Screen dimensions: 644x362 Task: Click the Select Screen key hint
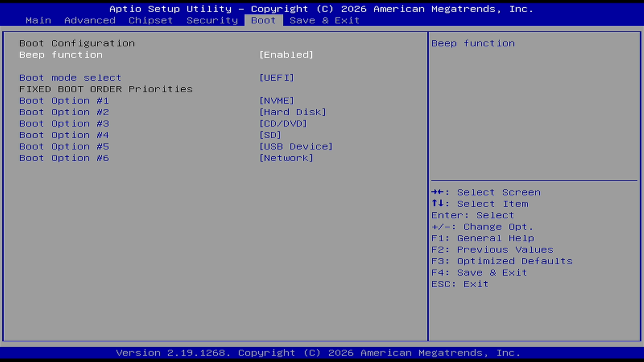486,192
